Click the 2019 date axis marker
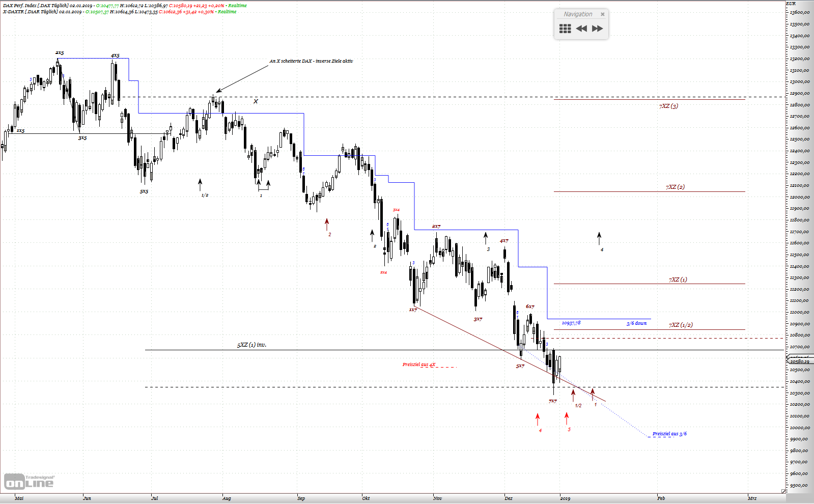The image size is (814, 504). [565, 498]
